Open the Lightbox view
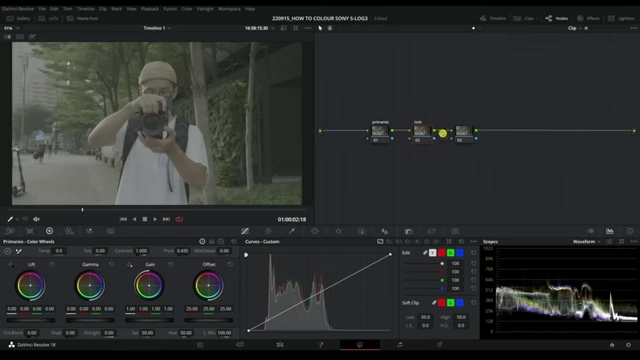The height and width of the screenshot is (360, 640). point(621,18)
